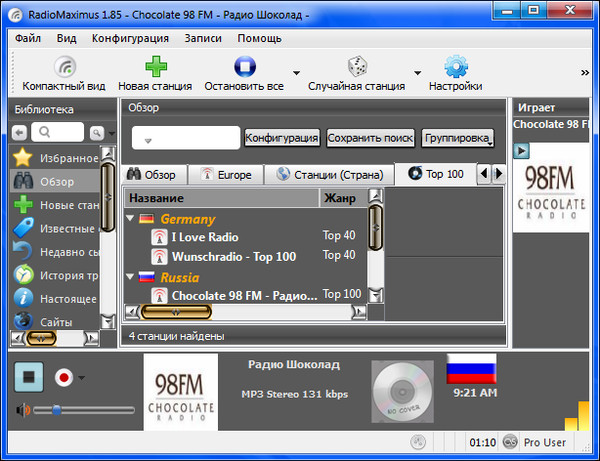Collapse the Germany country group
Viewport: 600px width, 461px height.
131,218
